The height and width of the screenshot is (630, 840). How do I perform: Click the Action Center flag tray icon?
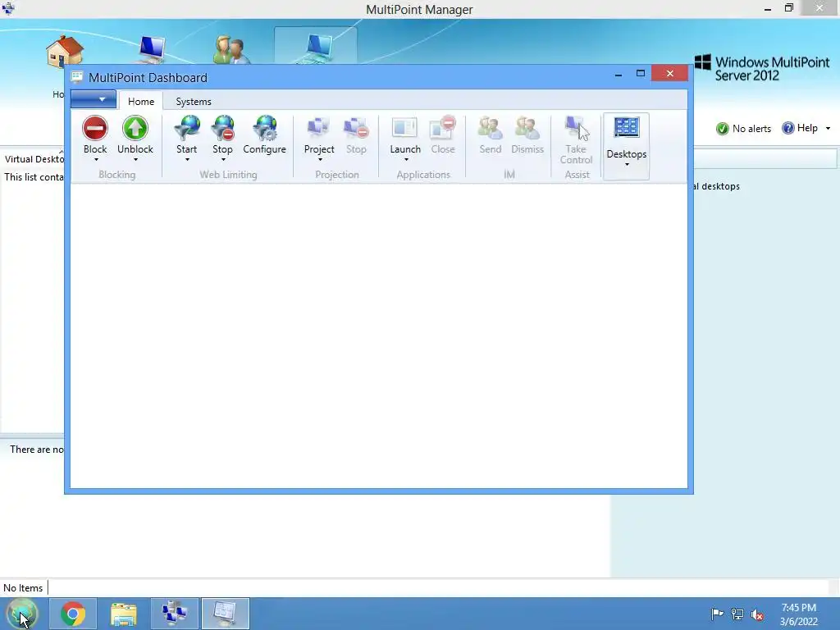pos(717,614)
